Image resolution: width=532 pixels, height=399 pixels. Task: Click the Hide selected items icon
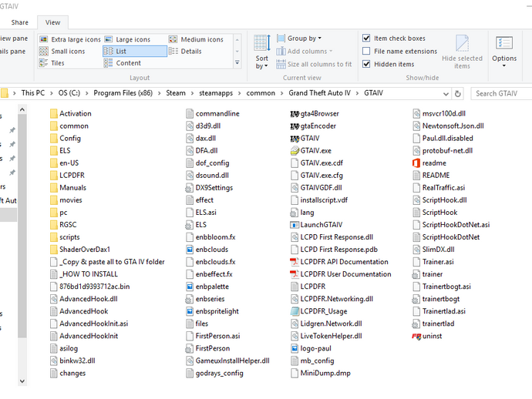coord(462,43)
